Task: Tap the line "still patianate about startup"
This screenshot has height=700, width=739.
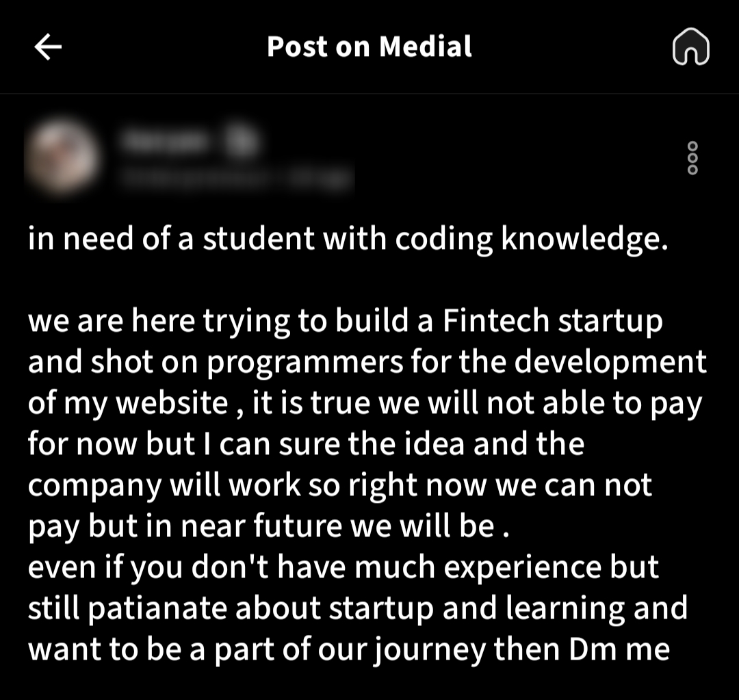Action: click(357, 608)
